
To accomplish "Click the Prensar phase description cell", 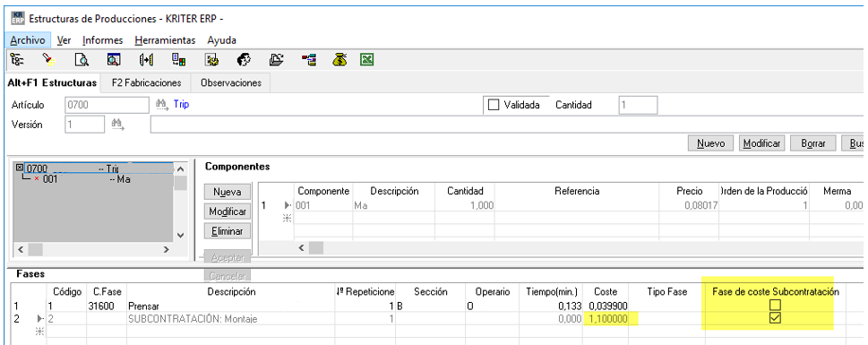I will point(230,306).
